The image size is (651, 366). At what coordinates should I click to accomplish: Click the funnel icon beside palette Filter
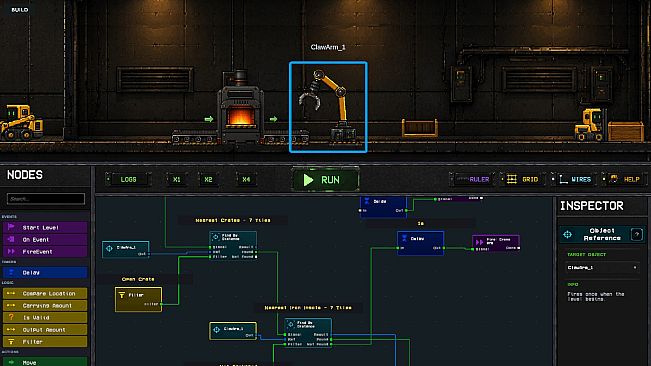[11, 342]
